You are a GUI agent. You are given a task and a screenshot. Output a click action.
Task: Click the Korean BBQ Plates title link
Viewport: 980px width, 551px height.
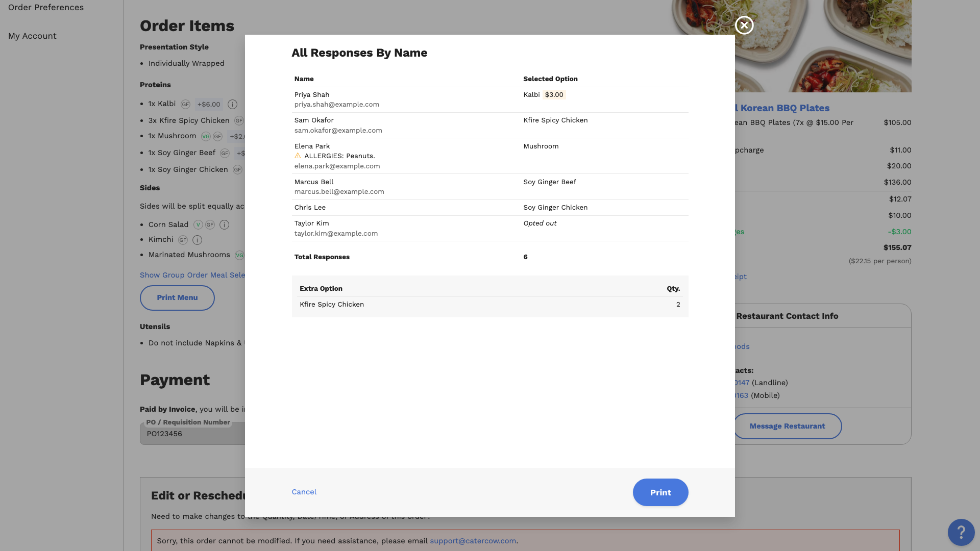(x=782, y=108)
